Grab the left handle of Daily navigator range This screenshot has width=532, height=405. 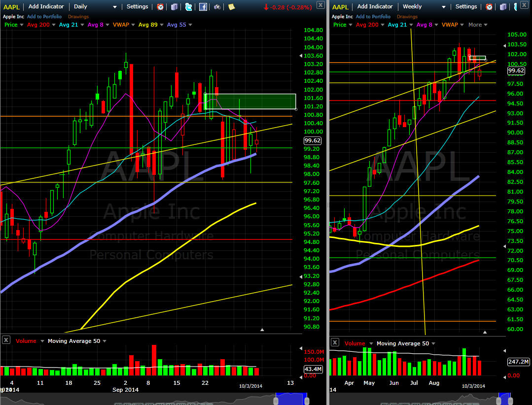tap(276, 401)
